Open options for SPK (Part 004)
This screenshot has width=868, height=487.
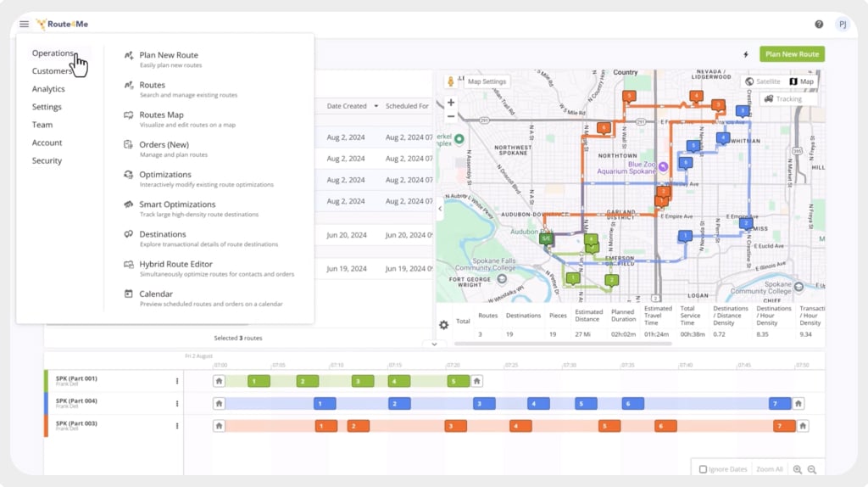click(x=177, y=403)
